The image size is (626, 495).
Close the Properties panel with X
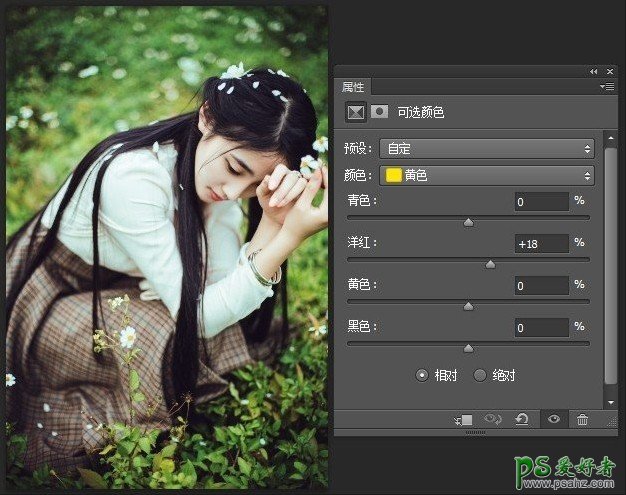[610, 71]
